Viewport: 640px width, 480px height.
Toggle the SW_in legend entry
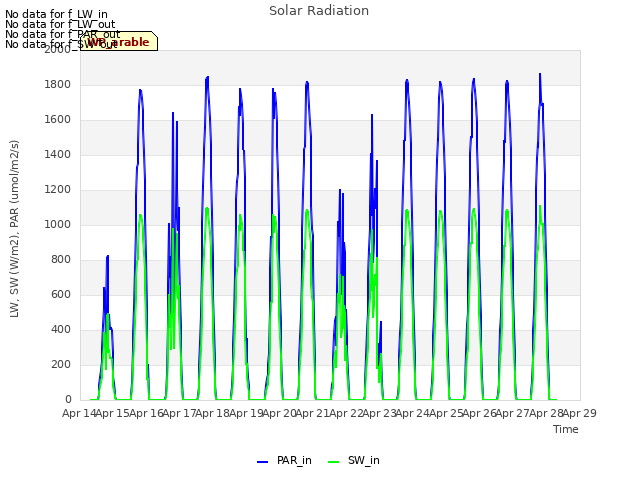(354, 460)
